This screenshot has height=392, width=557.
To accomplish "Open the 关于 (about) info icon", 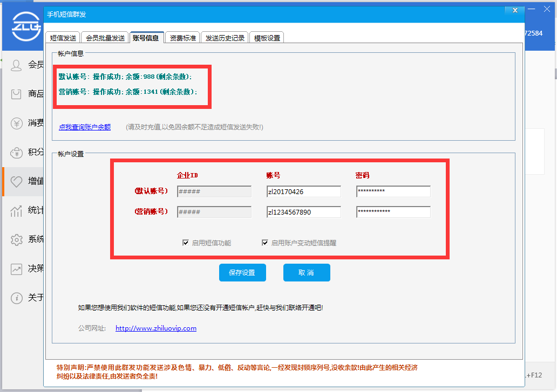I will [x=16, y=298].
